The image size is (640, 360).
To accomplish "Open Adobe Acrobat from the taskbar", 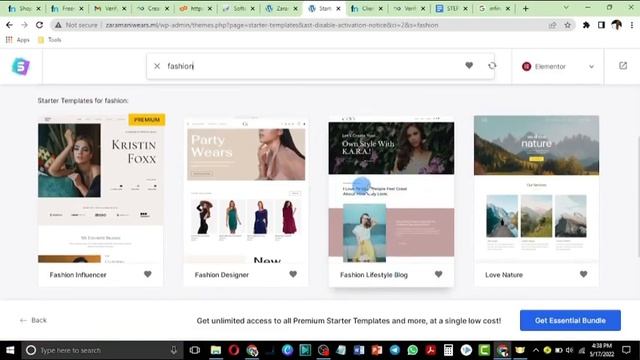I will coord(431,350).
